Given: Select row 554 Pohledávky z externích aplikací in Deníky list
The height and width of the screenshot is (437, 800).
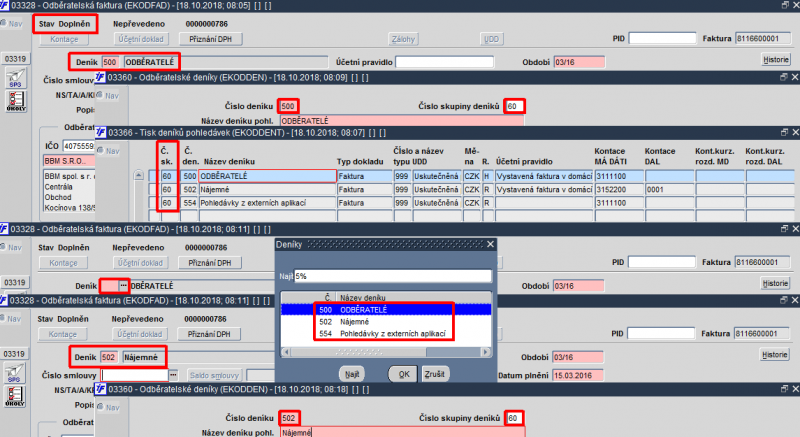Looking at the screenshot, I should [x=386, y=333].
